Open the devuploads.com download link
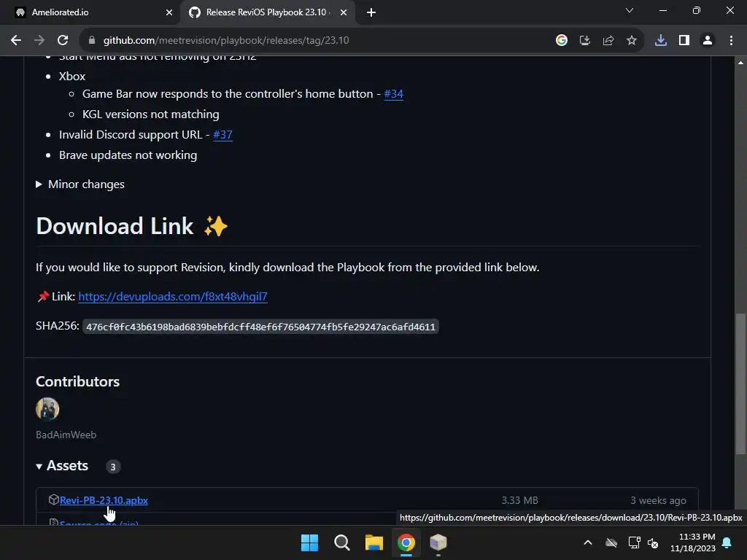 pyautogui.click(x=172, y=297)
